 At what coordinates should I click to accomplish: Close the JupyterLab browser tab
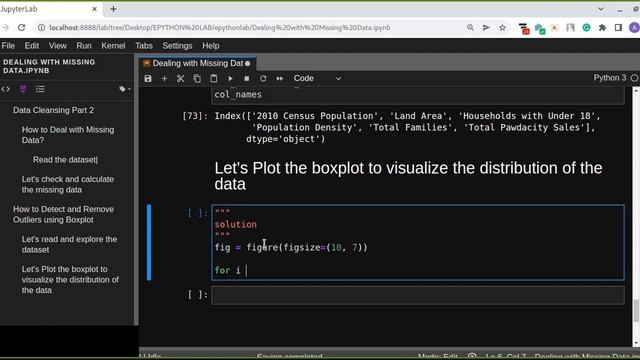pyautogui.click(x=94, y=9)
